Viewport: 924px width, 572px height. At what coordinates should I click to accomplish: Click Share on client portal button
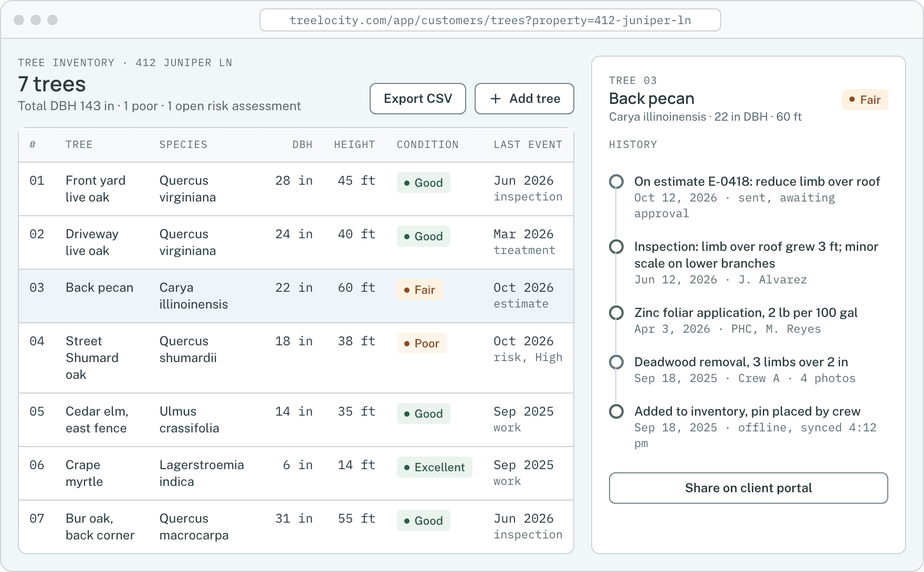coord(748,488)
